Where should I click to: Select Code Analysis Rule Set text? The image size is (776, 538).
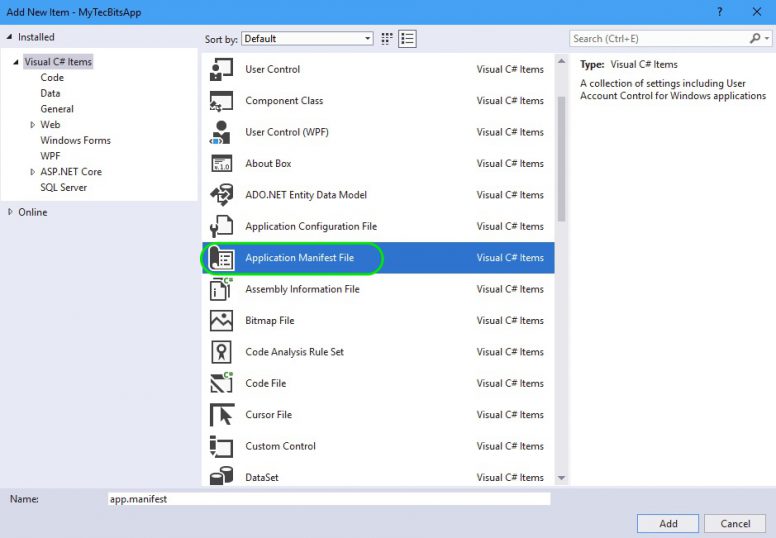tap(294, 352)
